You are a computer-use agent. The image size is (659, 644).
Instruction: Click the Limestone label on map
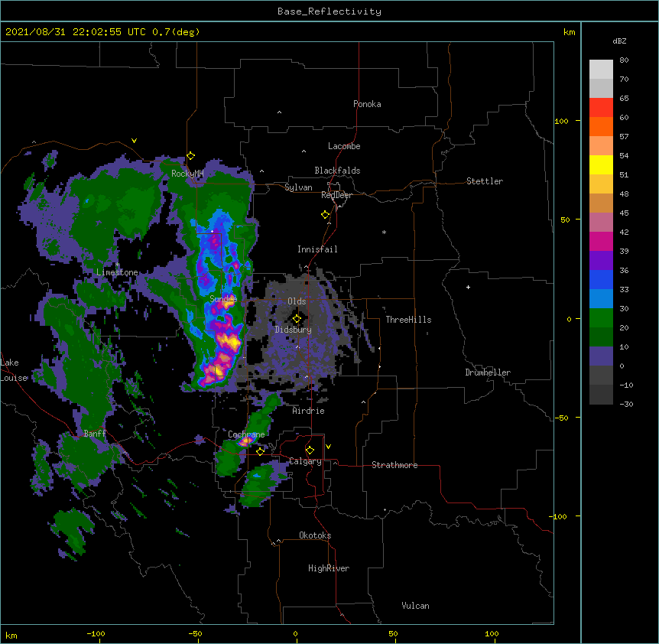(x=117, y=272)
